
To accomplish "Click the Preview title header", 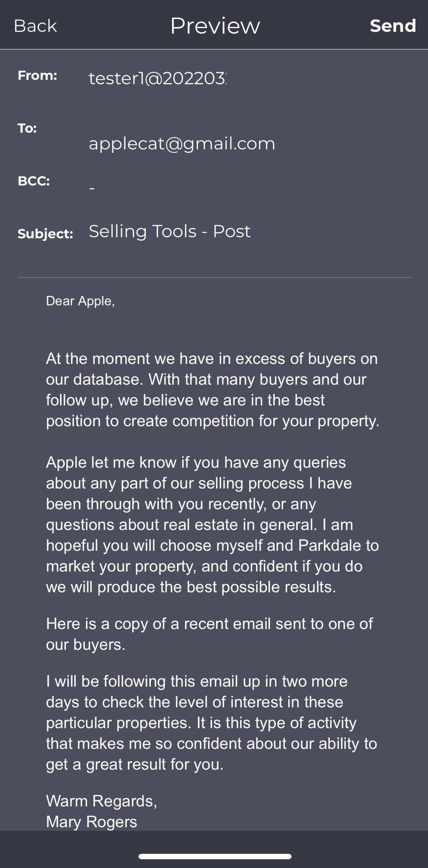I will (x=215, y=26).
